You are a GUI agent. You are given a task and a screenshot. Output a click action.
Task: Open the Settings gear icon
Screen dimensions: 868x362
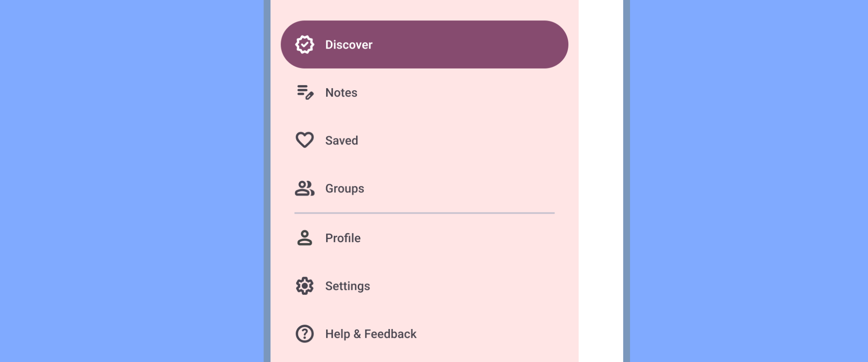pyautogui.click(x=304, y=286)
